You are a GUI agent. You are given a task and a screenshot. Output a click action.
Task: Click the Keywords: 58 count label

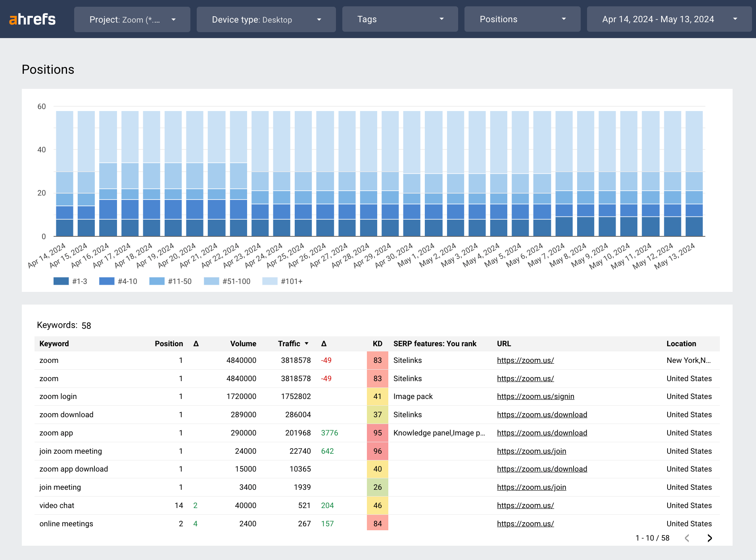pyautogui.click(x=63, y=325)
